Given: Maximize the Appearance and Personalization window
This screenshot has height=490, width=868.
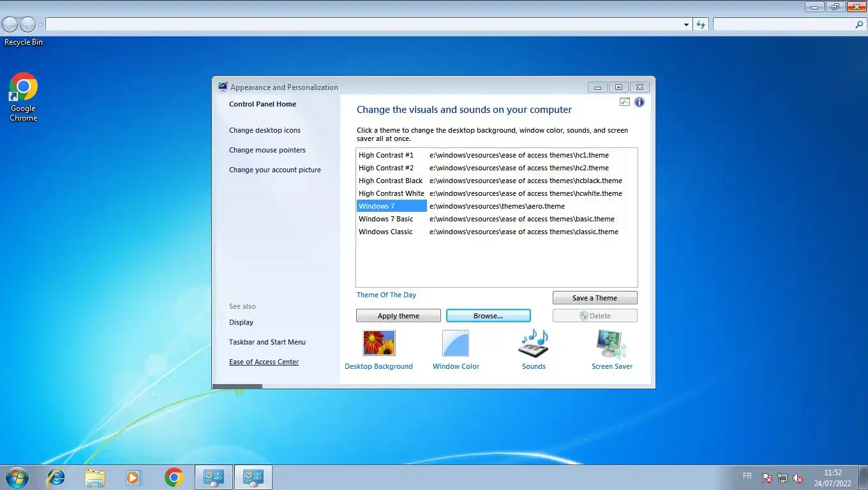Looking at the screenshot, I should (618, 87).
